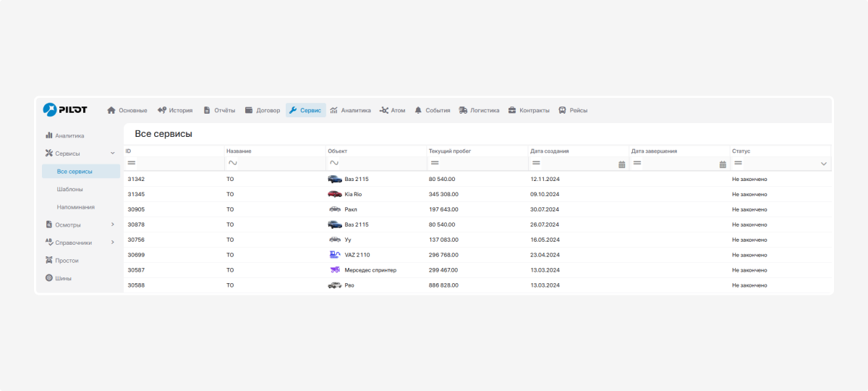Open filter operator icon in ID column
Viewport: 868px width, 391px height.
coord(132,164)
